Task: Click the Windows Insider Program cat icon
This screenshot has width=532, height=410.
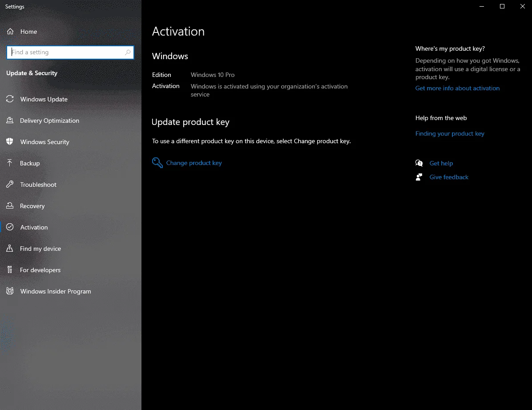Action: coord(10,291)
